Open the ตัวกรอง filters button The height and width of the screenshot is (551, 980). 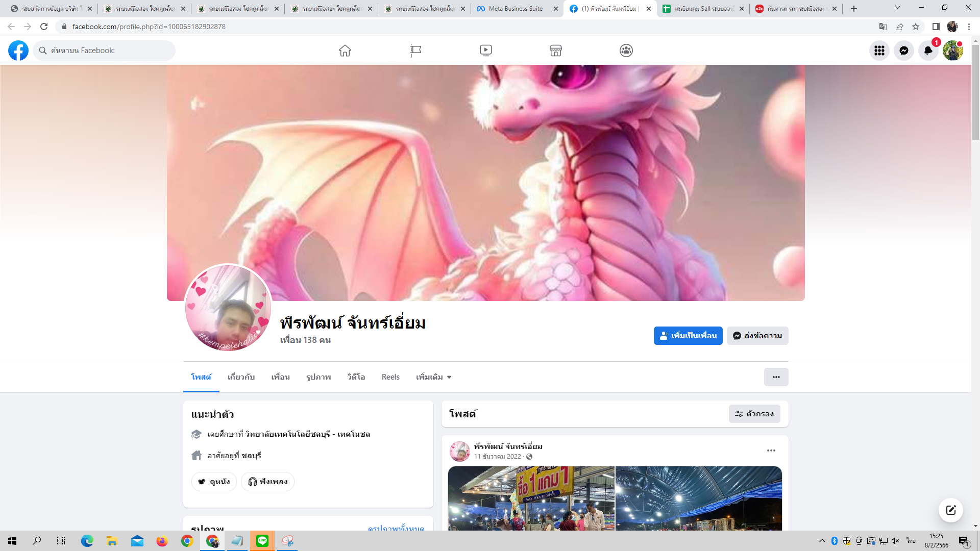[754, 414]
